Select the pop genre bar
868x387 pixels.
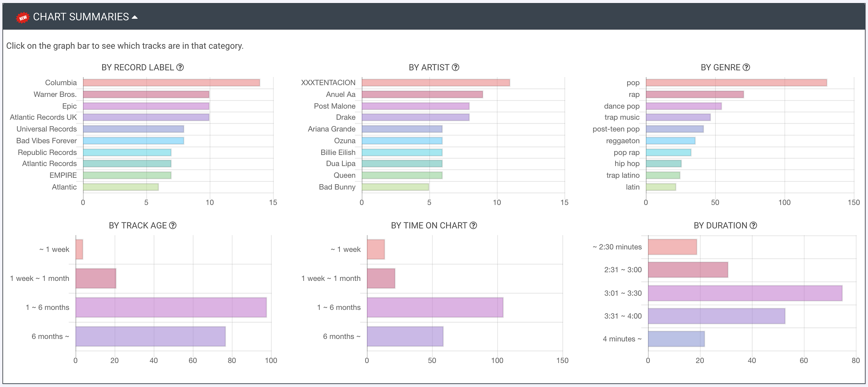pyautogui.click(x=736, y=83)
